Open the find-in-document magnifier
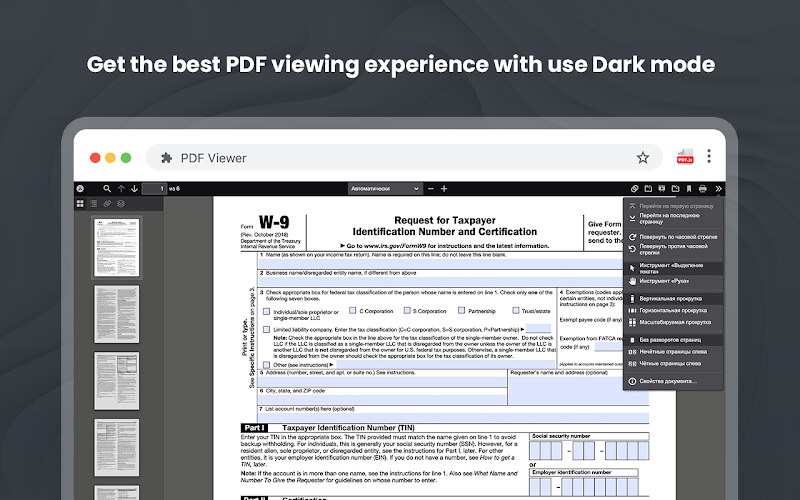This screenshot has width=800, height=500. (x=107, y=189)
